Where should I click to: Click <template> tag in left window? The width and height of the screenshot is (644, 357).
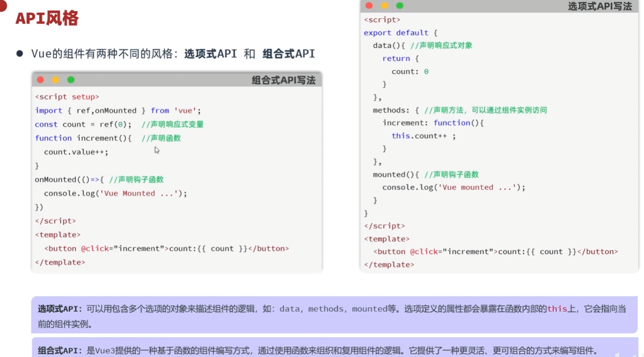coord(57,234)
